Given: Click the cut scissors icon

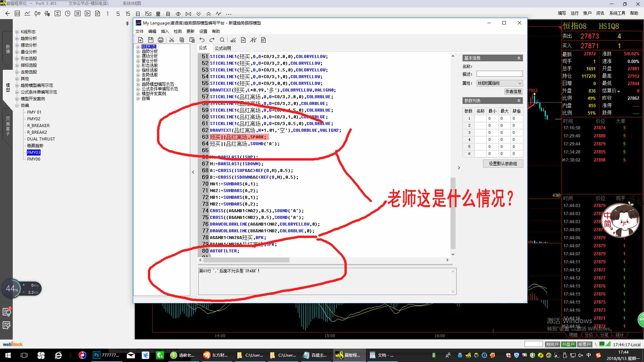Looking at the screenshot, I should coord(172,40).
